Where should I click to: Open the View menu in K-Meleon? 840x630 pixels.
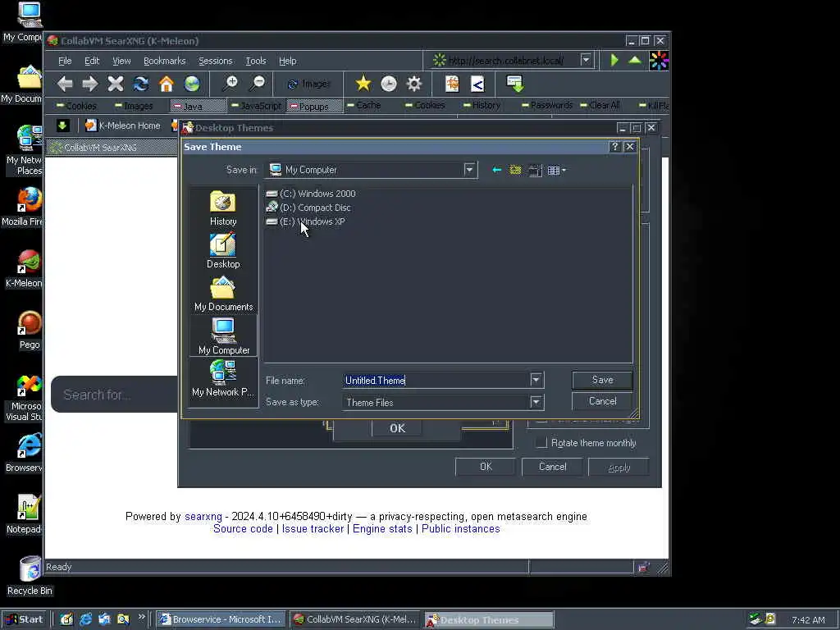pos(121,61)
